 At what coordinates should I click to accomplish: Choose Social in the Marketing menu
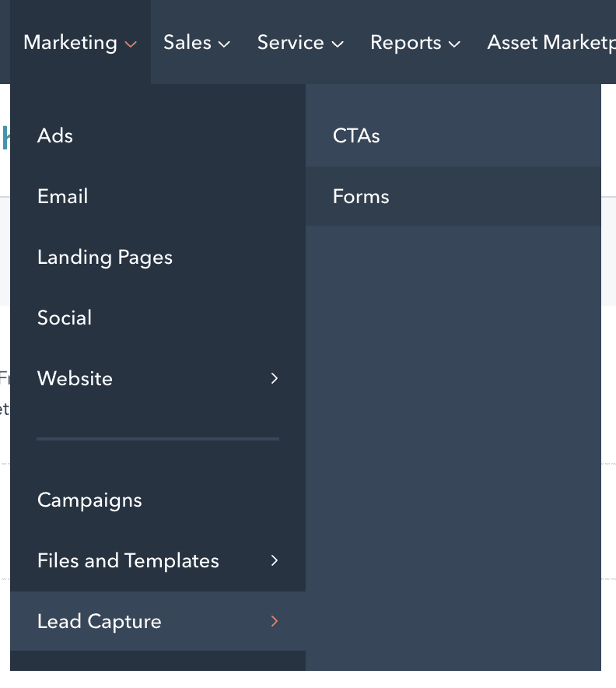[x=158, y=318]
